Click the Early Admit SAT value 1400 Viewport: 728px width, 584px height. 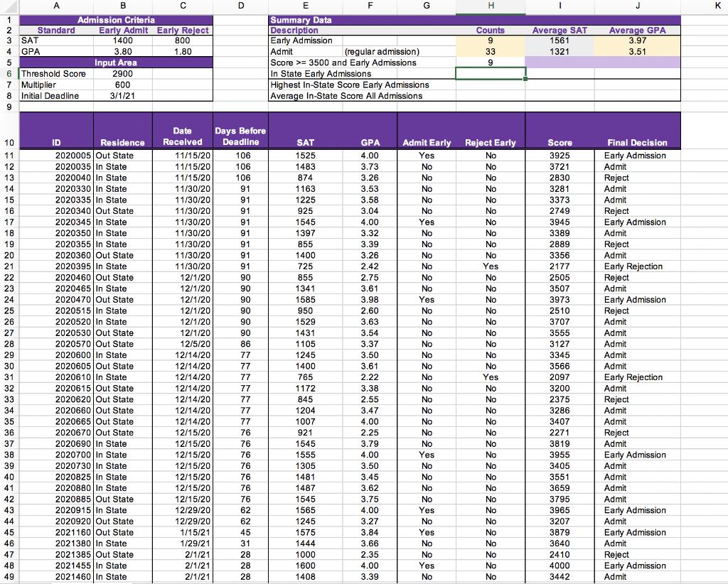pyautogui.click(x=122, y=40)
